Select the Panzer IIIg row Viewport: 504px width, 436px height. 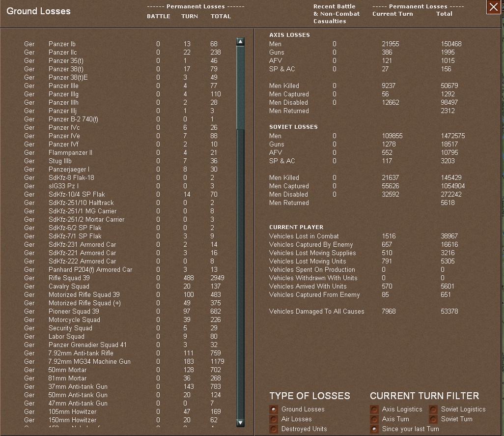click(x=124, y=94)
